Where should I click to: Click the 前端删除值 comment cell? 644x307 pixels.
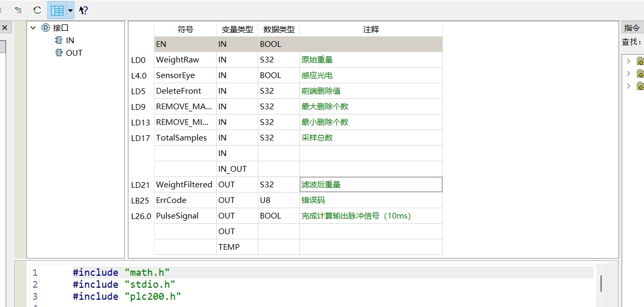(371, 91)
